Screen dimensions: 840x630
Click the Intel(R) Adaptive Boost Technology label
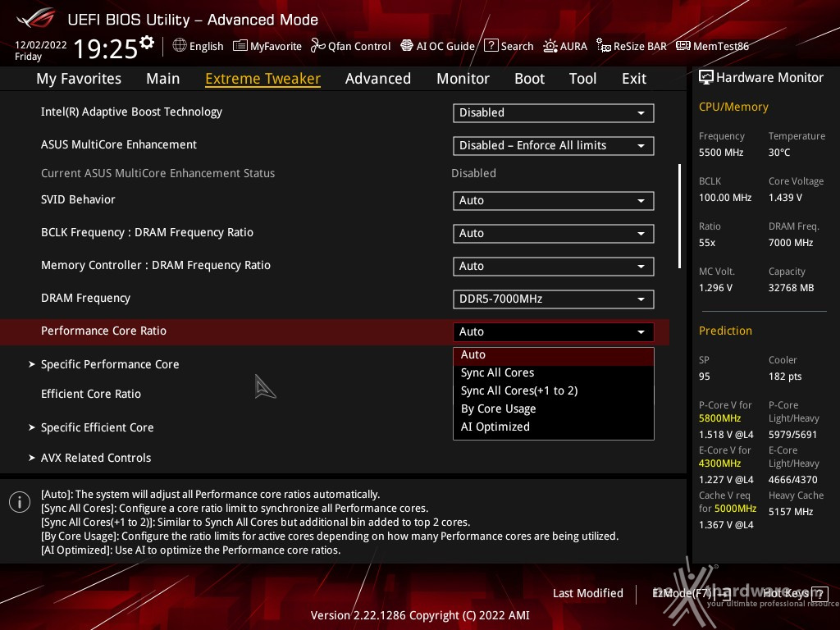pos(131,112)
